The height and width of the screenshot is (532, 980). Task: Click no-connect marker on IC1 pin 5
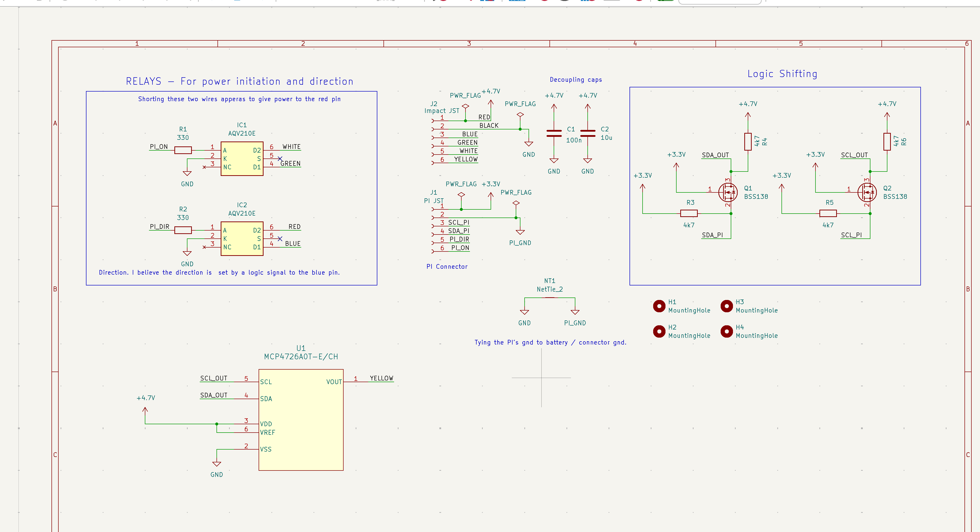pos(280,158)
